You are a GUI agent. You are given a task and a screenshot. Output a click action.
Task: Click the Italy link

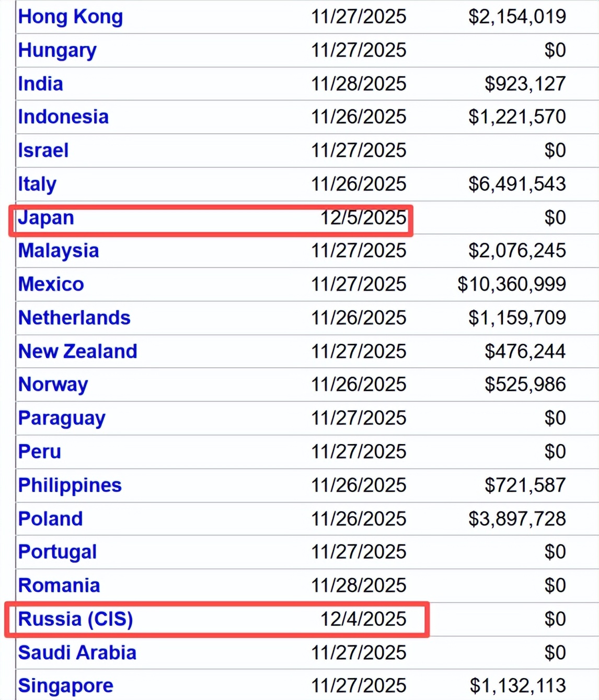(37, 184)
